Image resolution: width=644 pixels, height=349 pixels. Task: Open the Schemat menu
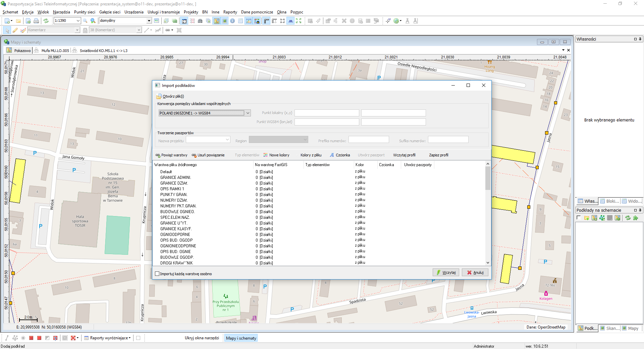coord(10,12)
